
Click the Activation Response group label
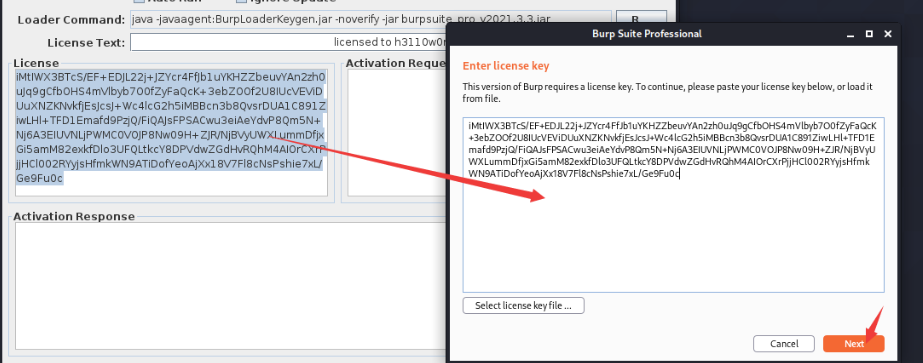[x=74, y=217]
